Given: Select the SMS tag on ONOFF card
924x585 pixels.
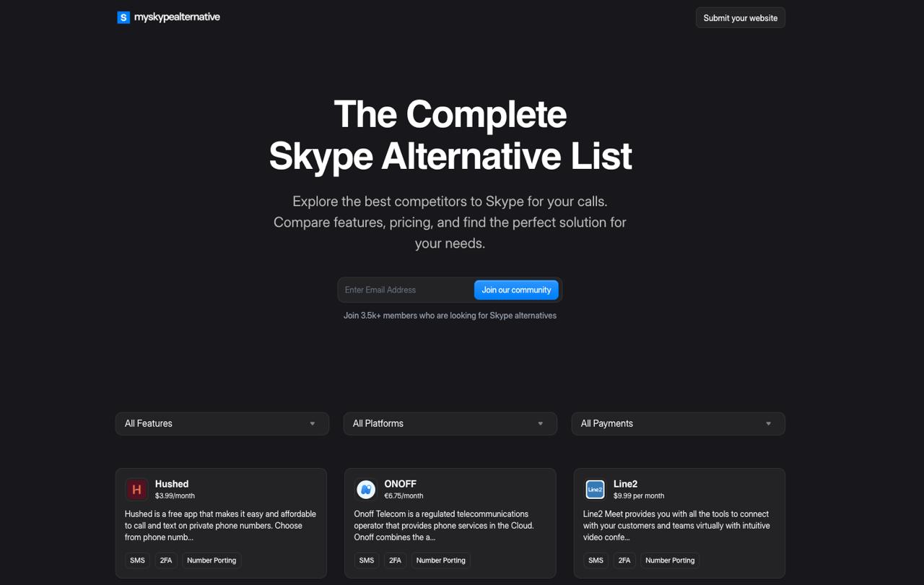Looking at the screenshot, I should [367, 560].
